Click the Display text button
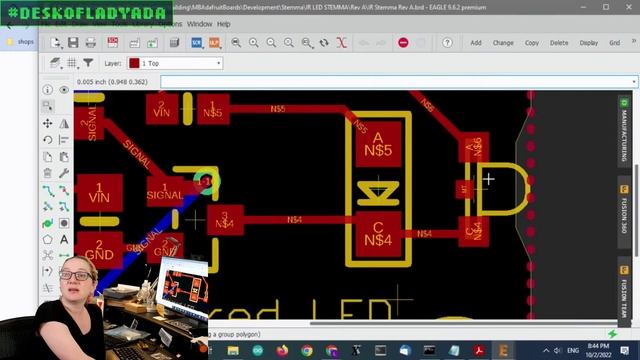640x360 pixels. click(x=589, y=42)
